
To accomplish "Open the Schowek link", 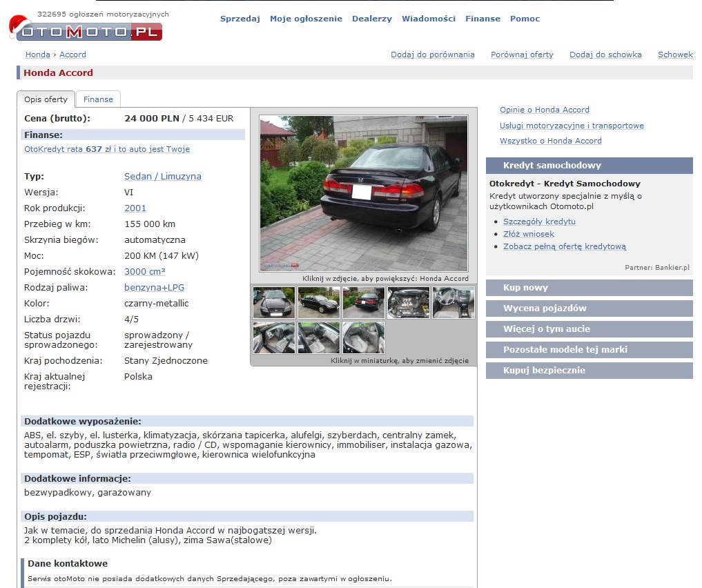I will [675, 54].
